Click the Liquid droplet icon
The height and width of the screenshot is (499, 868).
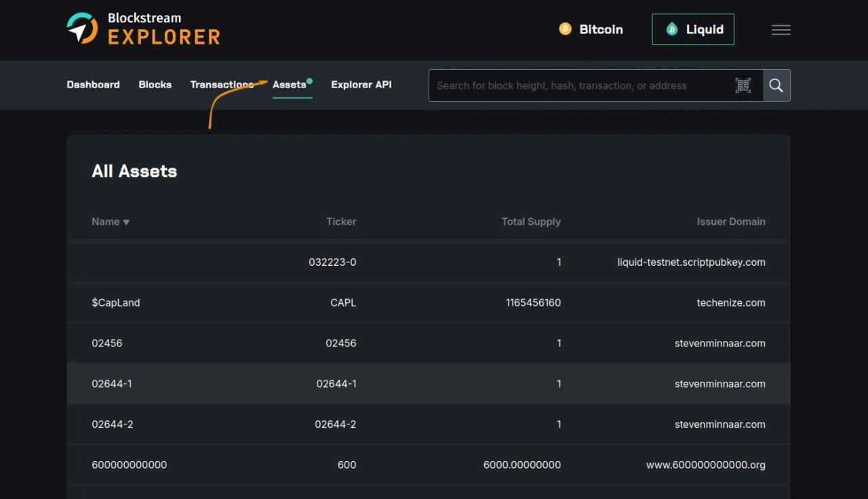672,29
